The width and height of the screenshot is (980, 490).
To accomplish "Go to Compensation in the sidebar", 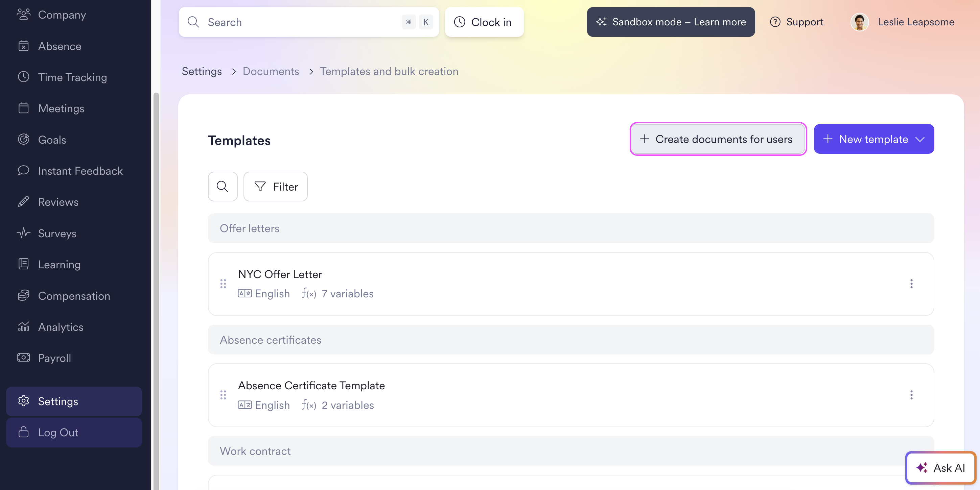I will coord(74,296).
